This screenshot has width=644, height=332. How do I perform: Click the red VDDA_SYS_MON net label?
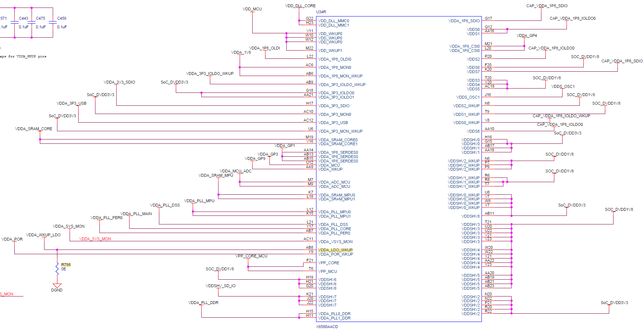tap(95, 239)
